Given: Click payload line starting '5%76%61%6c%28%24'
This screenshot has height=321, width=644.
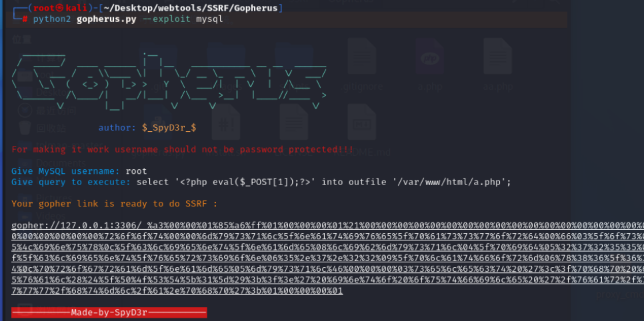Looking at the screenshot, I should coord(328,280).
